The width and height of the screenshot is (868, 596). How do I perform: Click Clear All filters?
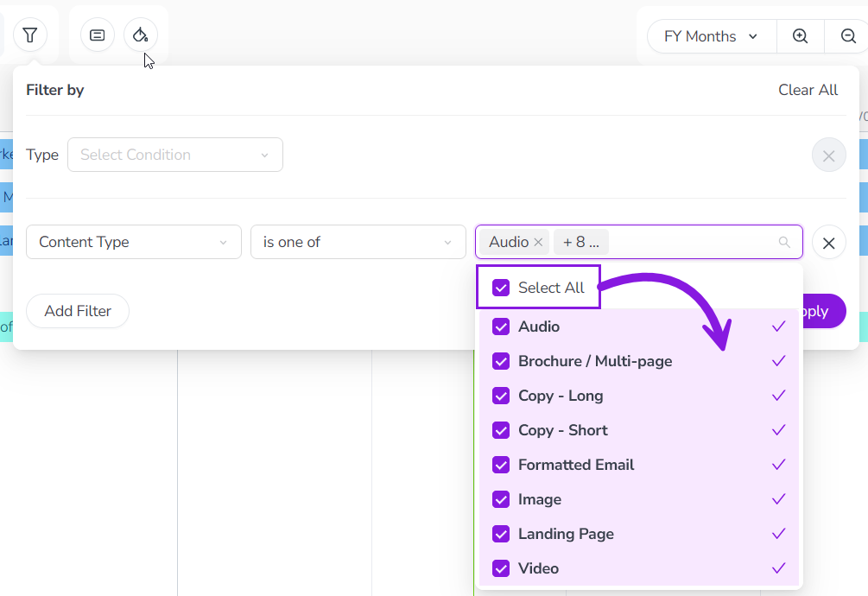pyautogui.click(x=808, y=90)
